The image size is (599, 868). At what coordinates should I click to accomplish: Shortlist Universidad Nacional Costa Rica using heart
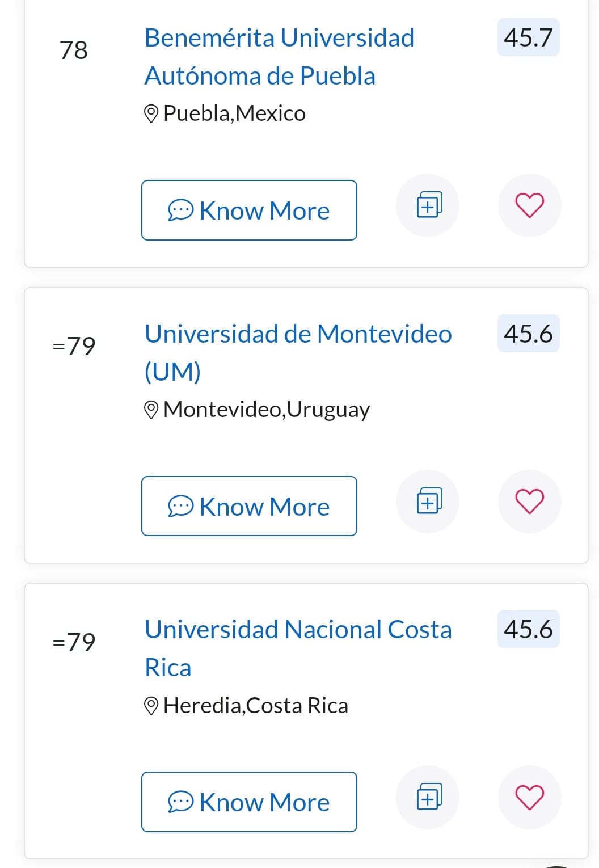(529, 797)
